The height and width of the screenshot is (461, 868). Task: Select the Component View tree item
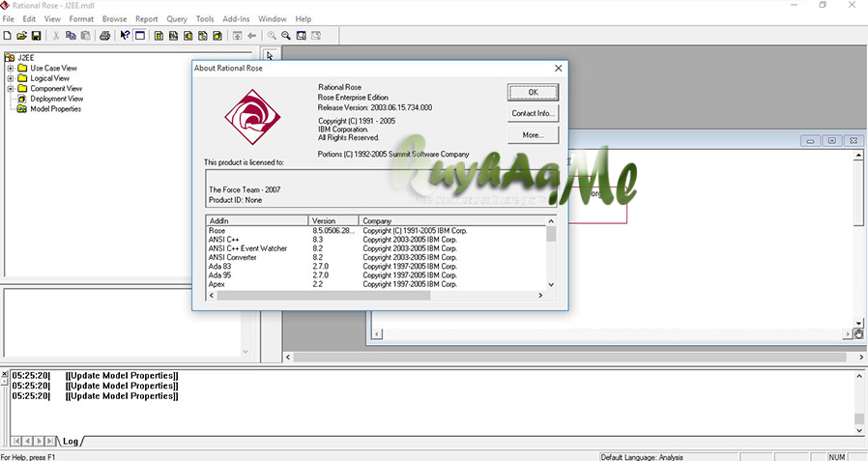[56, 89]
